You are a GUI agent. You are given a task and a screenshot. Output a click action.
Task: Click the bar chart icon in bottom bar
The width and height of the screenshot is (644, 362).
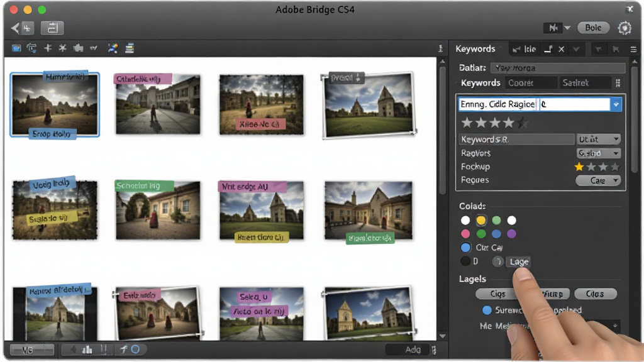87,349
